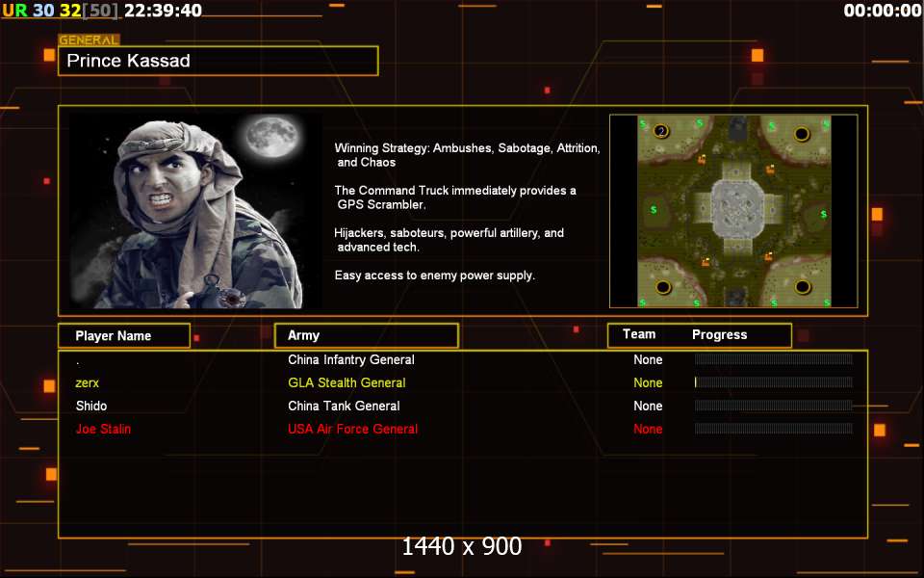The height and width of the screenshot is (578, 924).
Task: Select the empty top-right start position circle
Action: tap(801, 133)
